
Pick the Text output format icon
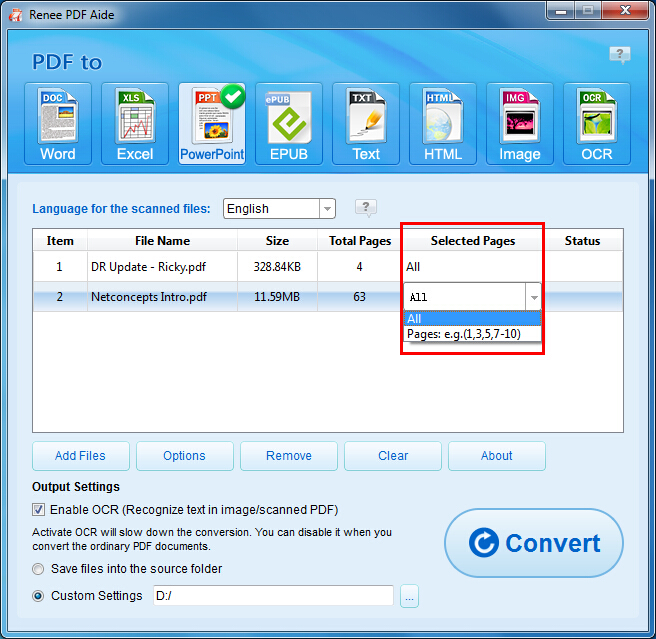[366, 123]
